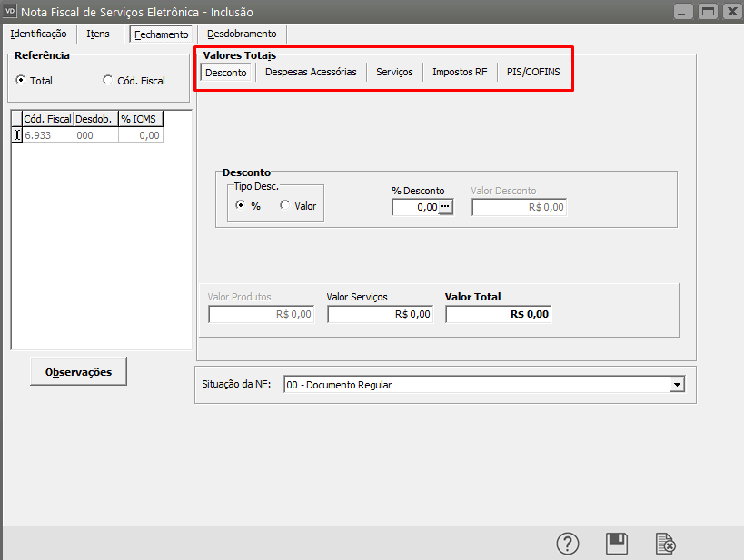Screen dimensions: 744x560
Task: Click the cancel document icon
Action: (666, 543)
